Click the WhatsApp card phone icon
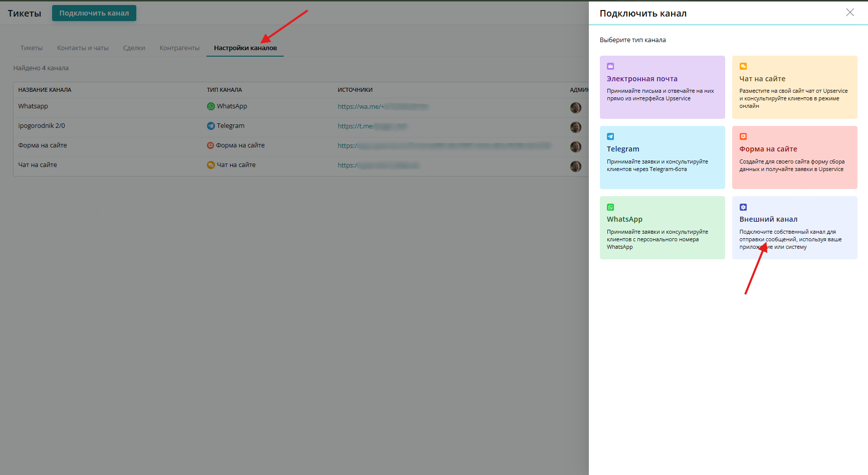Image resolution: width=868 pixels, height=475 pixels. (x=610, y=207)
